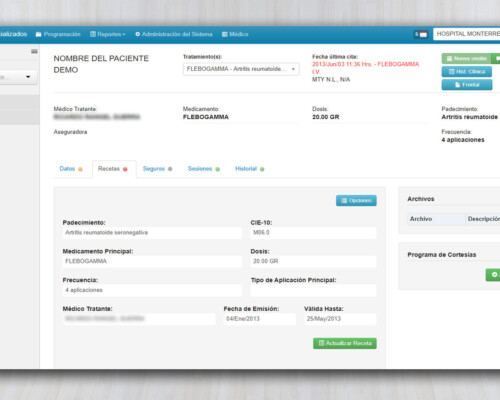Expand the Reportes dropdown menu
Image resolution: width=500 pixels, height=400 pixels.
click(x=108, y=34)
